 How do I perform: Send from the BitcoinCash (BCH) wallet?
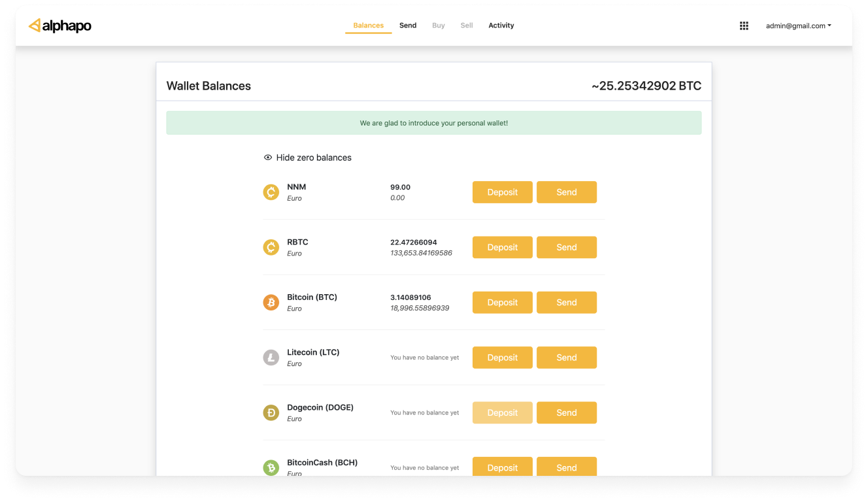(x=567, y=467)
